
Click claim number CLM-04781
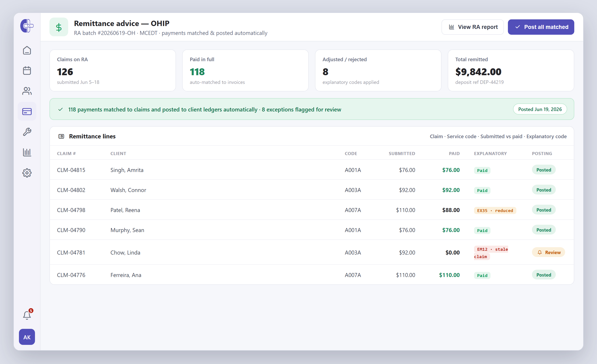pos(71,253)
